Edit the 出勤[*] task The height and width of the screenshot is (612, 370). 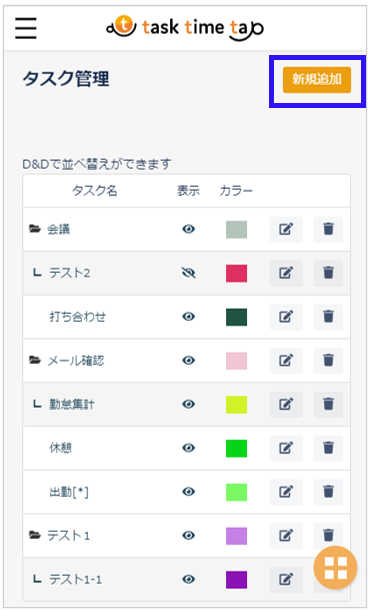pos(286,491)
